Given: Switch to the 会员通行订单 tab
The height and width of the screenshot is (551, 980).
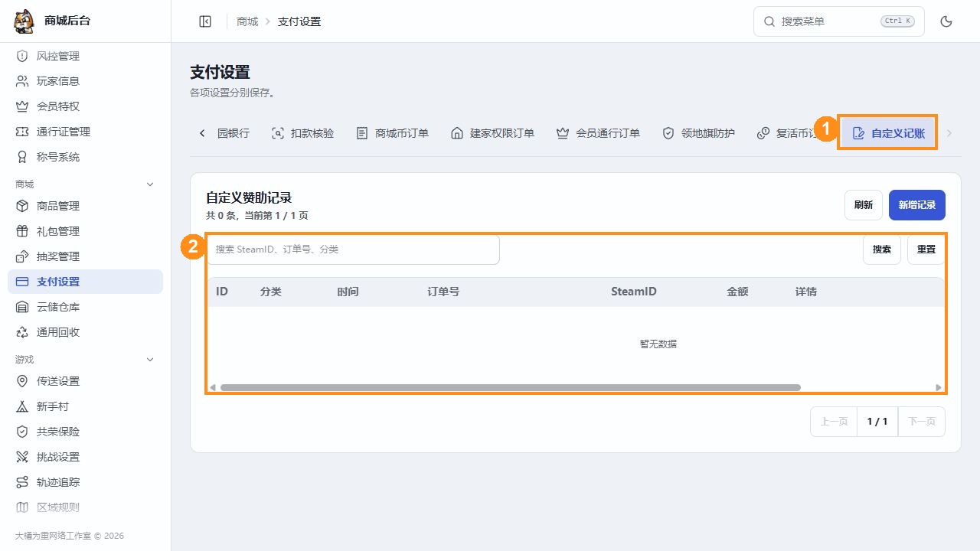Looking at the screenshot, I should point(598,133).
